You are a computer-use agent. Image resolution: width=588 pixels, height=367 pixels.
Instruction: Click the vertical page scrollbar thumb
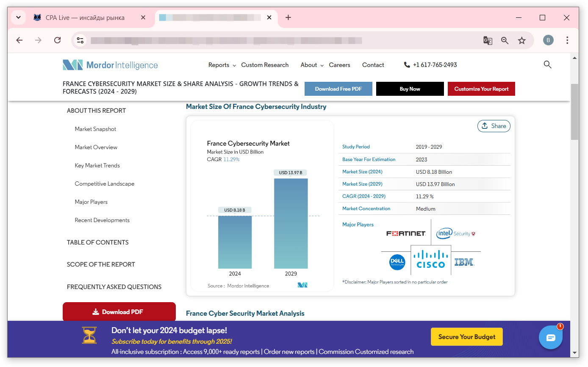coord(574,111)
